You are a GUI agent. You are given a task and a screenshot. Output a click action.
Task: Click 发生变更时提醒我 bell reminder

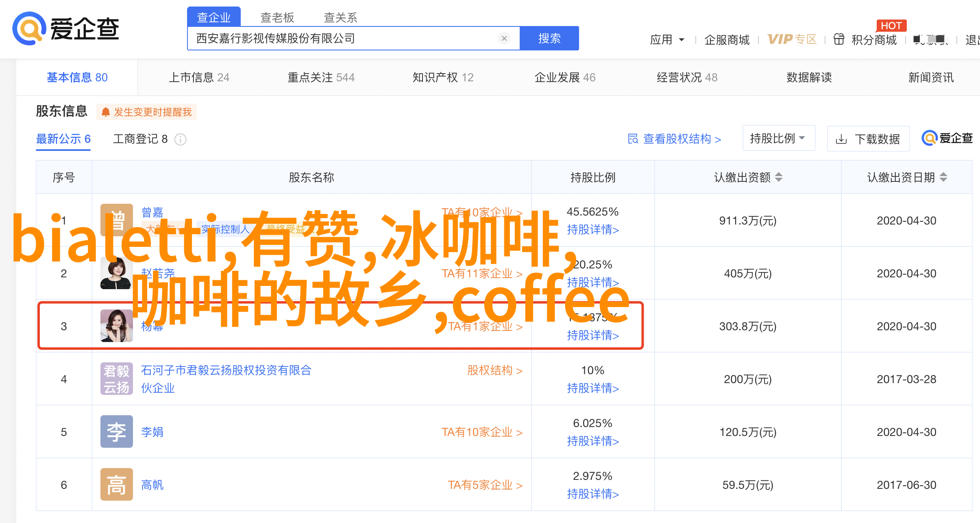(146, 112)
